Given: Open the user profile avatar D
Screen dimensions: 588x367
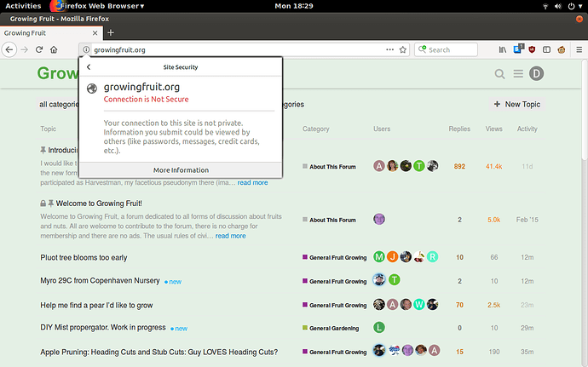Looking at the screenshot, I should pos(536,73).
